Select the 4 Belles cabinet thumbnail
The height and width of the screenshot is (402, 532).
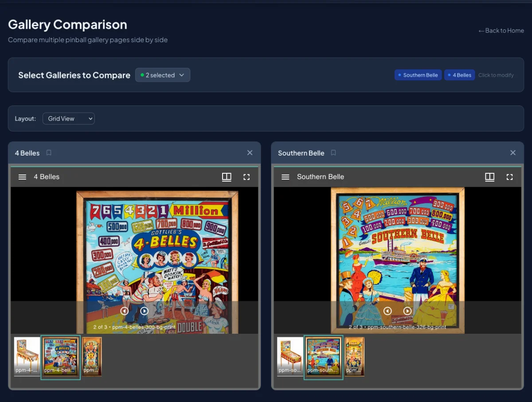point(27,356)
